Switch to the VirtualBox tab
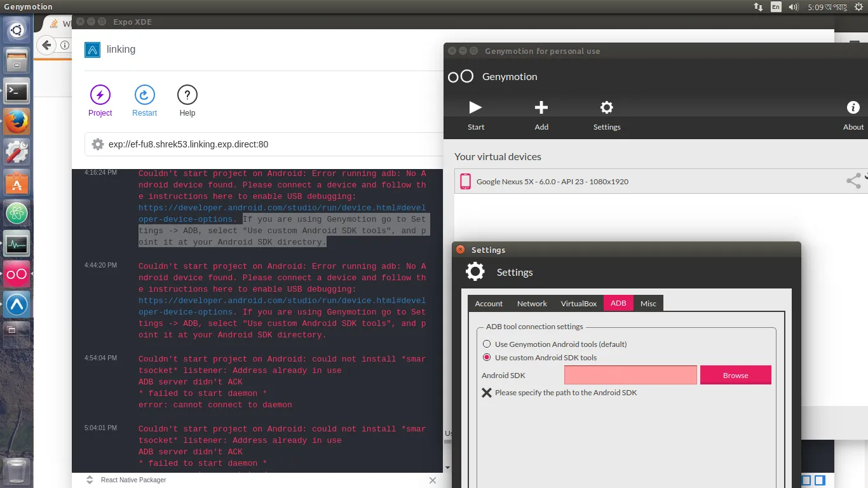The image size is (868, 488). [579, 304]
